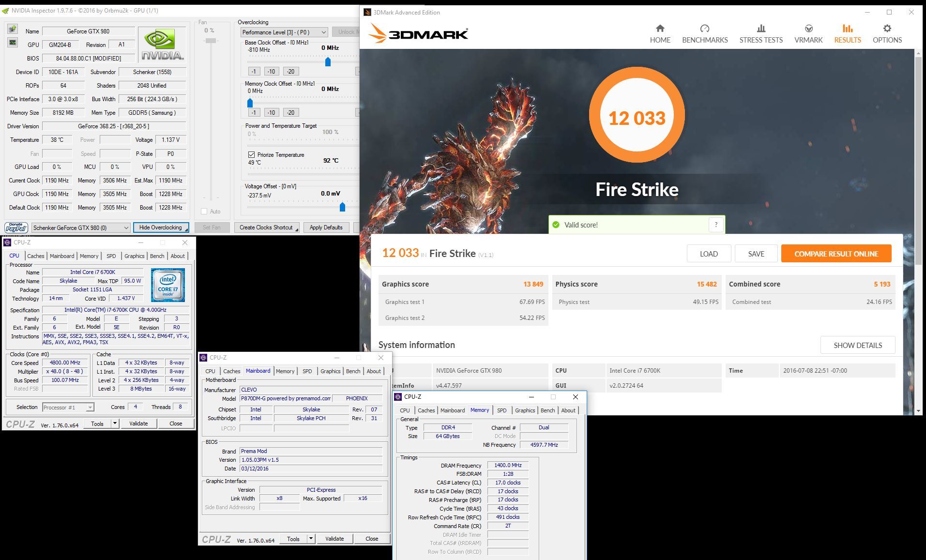Screen dimensions: 926x560
Task: Click the Combined score 5 193 value
Action: coord(882,284)
